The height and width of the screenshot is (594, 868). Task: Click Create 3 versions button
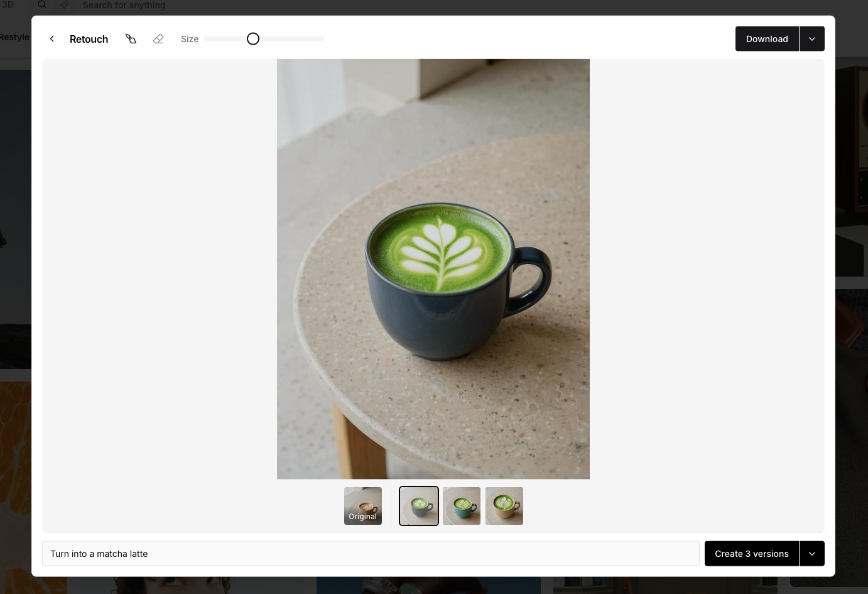751,554
